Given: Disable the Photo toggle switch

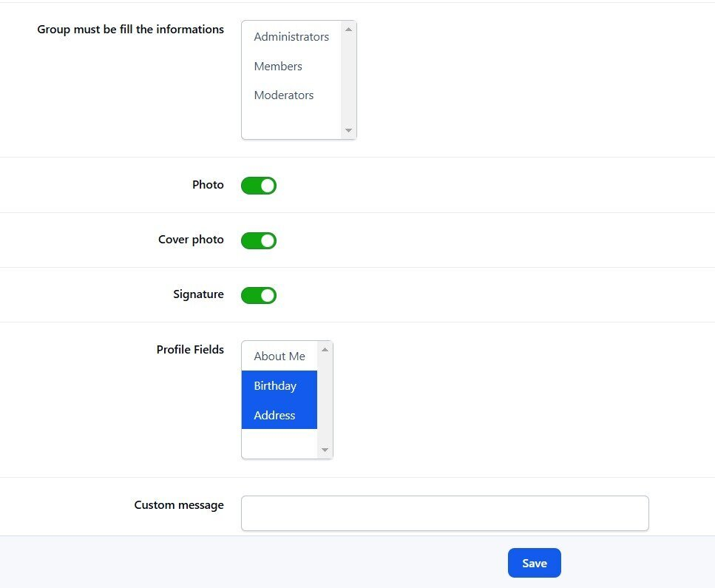Looking at the screenshot, I should [259, 186].
